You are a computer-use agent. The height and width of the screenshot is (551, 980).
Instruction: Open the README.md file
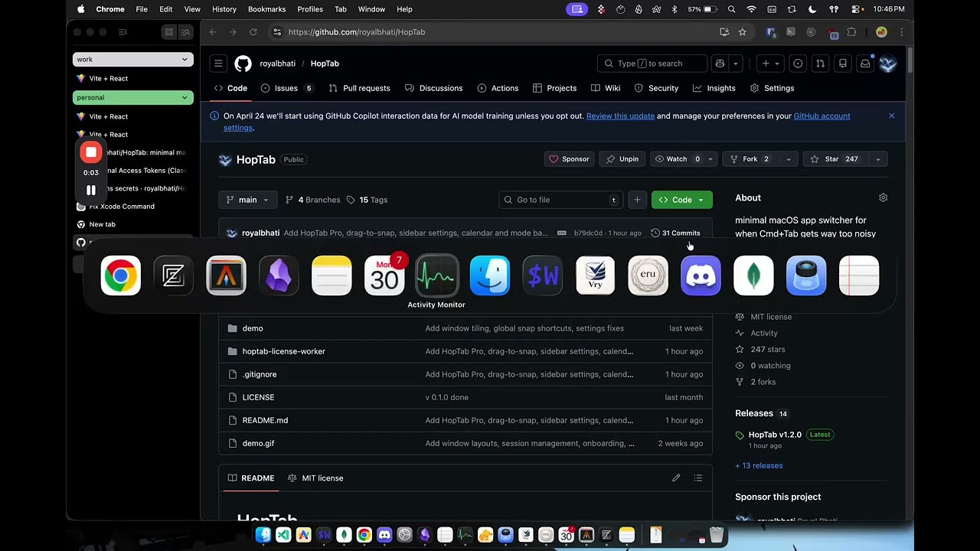point(266,420)
